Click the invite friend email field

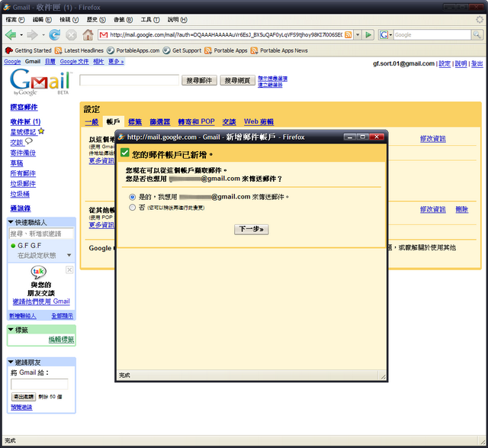39,384
